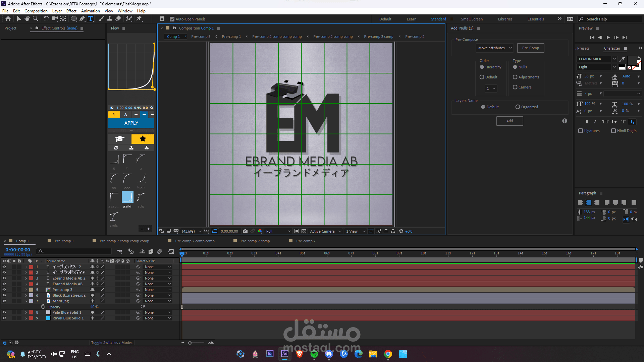Image resolution: width=644 pixels, height=362 pixels.
Task: Play the preview
Action: (608, 38)
